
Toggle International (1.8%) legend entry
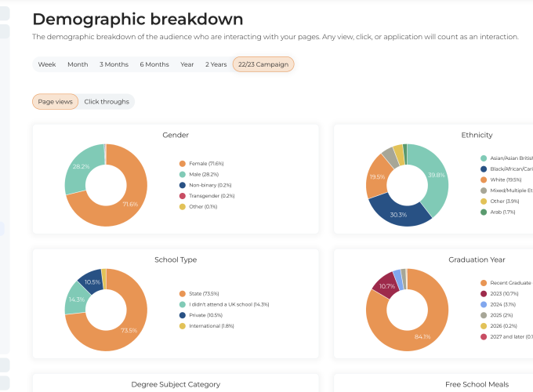(x=207, y=326)
